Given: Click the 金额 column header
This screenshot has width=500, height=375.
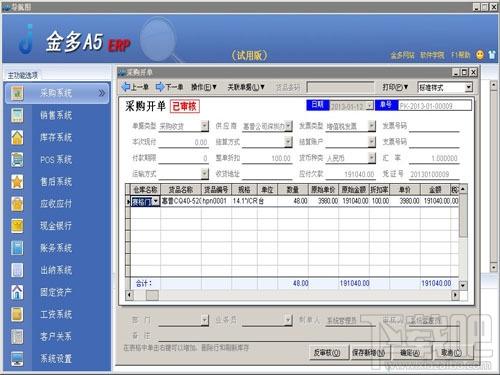Looking at the screenshot, I should (x=435, y=190).
